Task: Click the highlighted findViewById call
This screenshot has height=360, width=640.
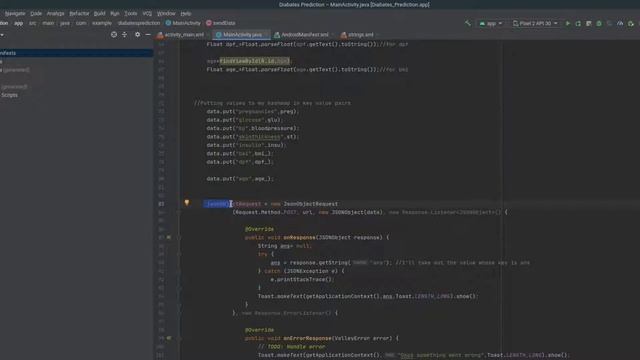Action: coord(254,61)
